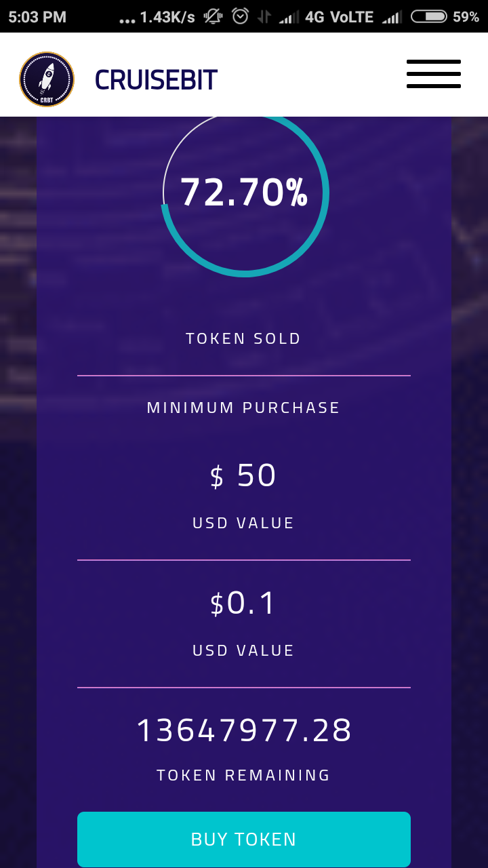The width and height of the screenshot is (488, 868).
Task: Tap the first signal strength icon
Action: [289, 17]
